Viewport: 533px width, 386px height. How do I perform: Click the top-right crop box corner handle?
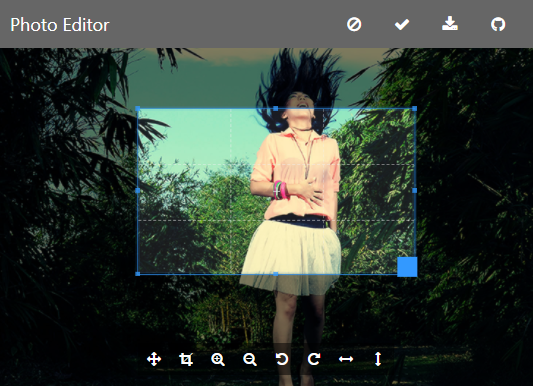tap(414, 109)
